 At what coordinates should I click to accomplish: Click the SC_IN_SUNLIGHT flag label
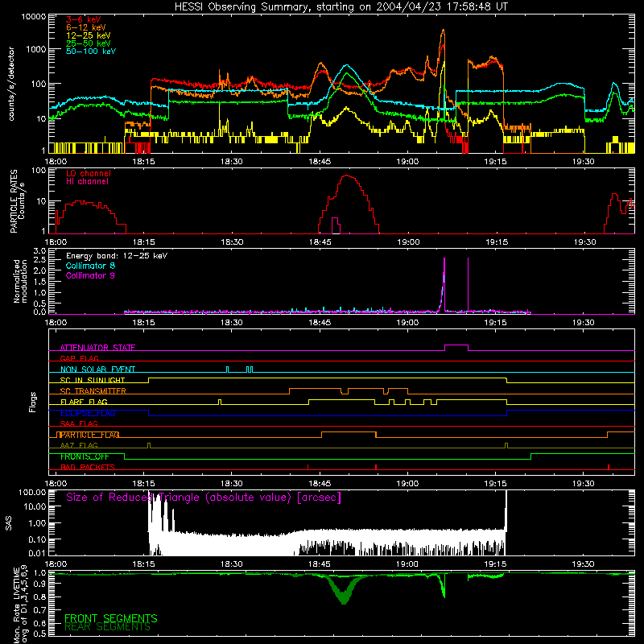click(x=92, y=380)
